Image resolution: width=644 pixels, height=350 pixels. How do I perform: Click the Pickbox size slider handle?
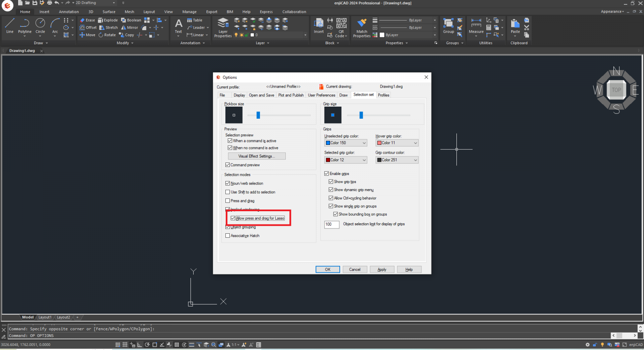[x=258, y=115]
